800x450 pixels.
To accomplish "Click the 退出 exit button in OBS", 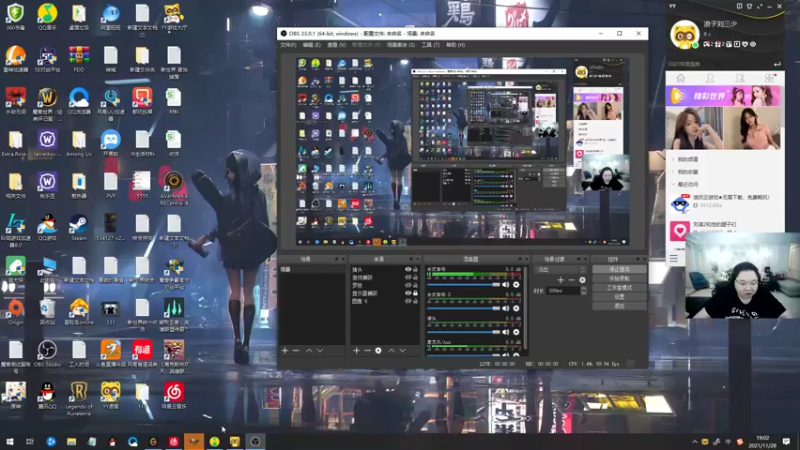I will click(x=619, y=306).
